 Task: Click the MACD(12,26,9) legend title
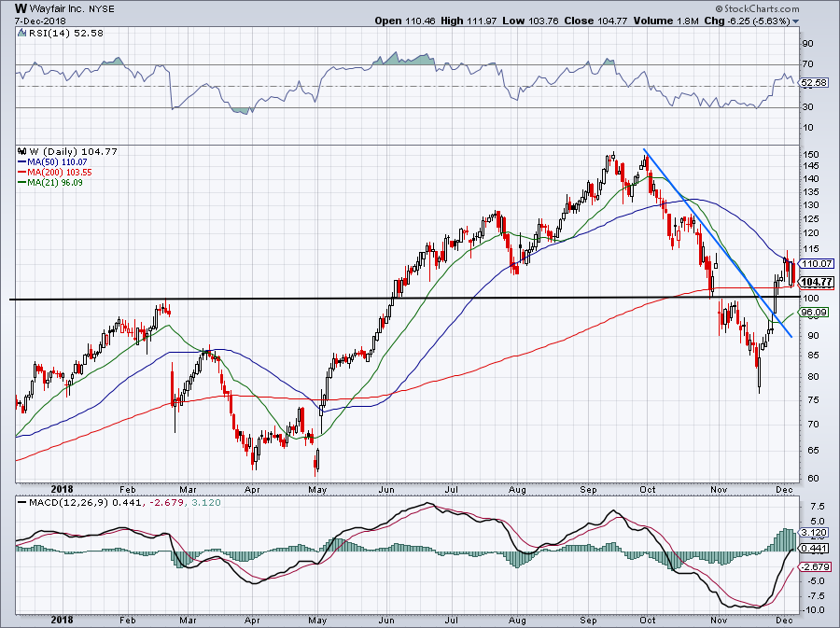(x=70, y=503)
